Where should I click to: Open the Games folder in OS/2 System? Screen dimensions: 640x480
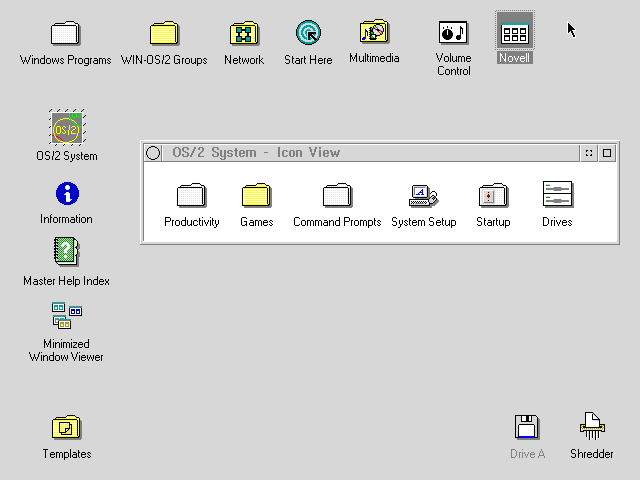tap(256, 196)
